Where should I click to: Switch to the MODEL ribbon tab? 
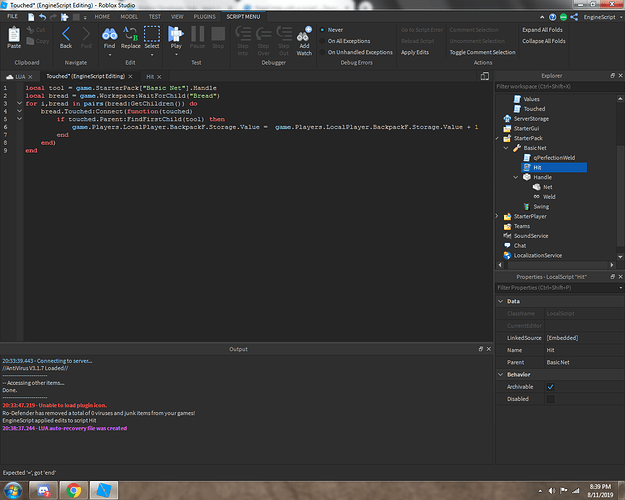129,17
